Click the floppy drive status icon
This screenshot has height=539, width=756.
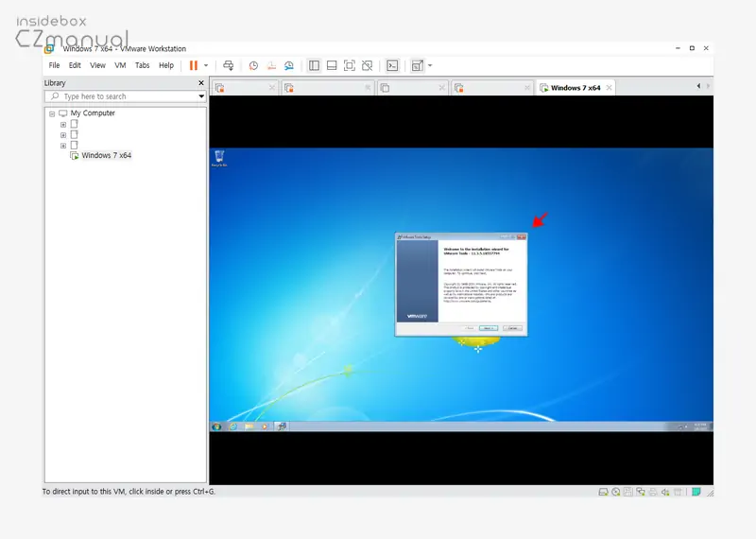click(x=627, y=492)
